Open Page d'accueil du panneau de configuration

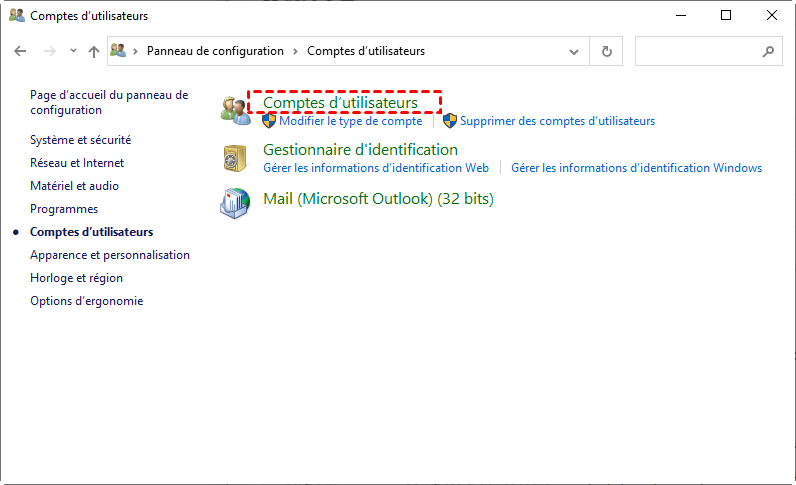[109, 102]
